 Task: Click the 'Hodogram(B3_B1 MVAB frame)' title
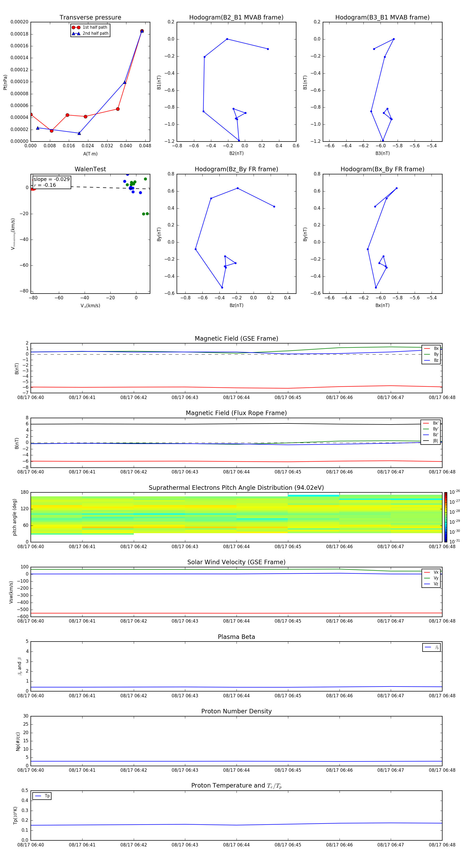(382, 18)
